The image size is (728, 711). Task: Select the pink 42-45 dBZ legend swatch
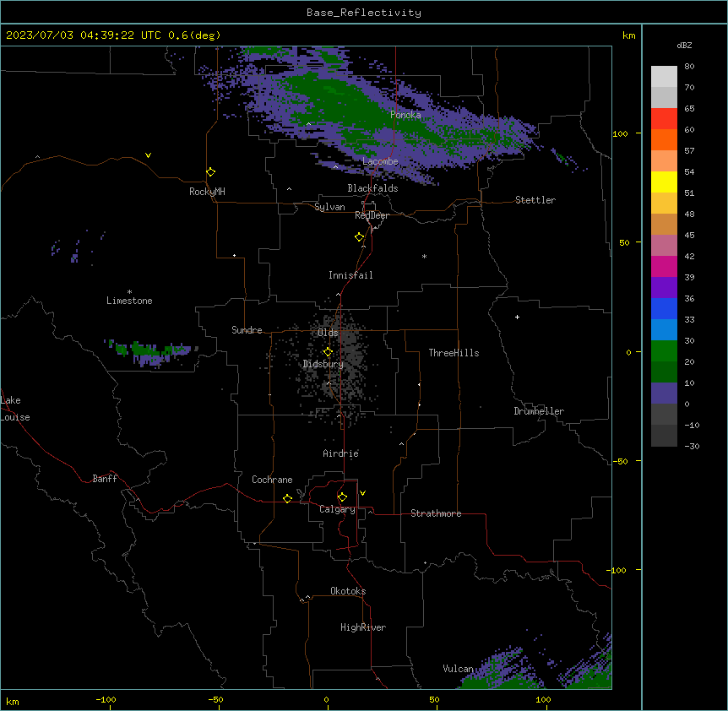click(664, 246)
